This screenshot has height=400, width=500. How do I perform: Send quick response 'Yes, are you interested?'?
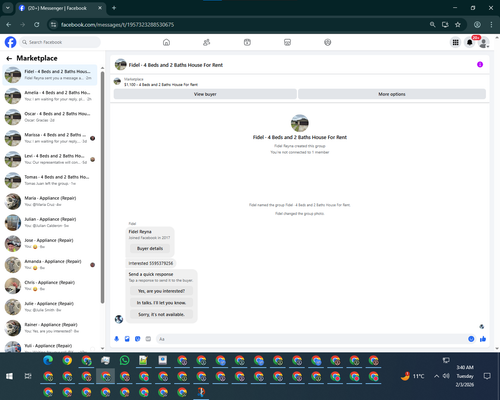(x=161, y=291)
